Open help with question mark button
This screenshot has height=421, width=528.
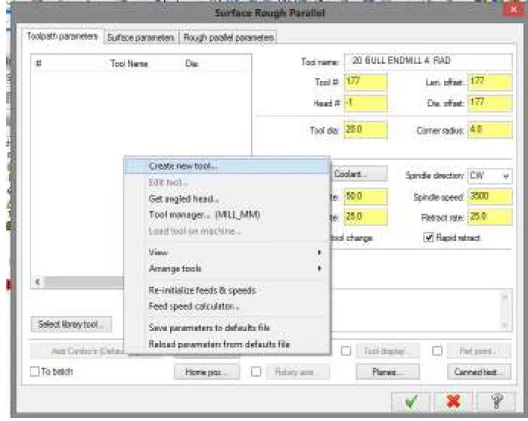pos(497,401)
